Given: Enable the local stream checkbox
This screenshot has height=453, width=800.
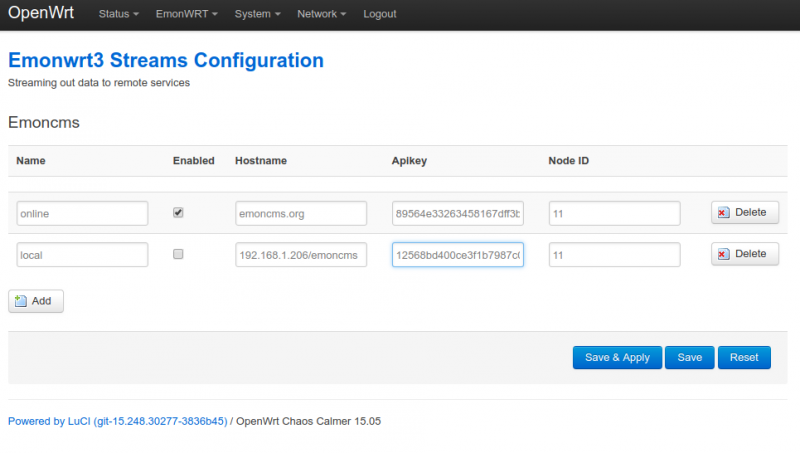Looking at the screenshot, I should [178, 255].
